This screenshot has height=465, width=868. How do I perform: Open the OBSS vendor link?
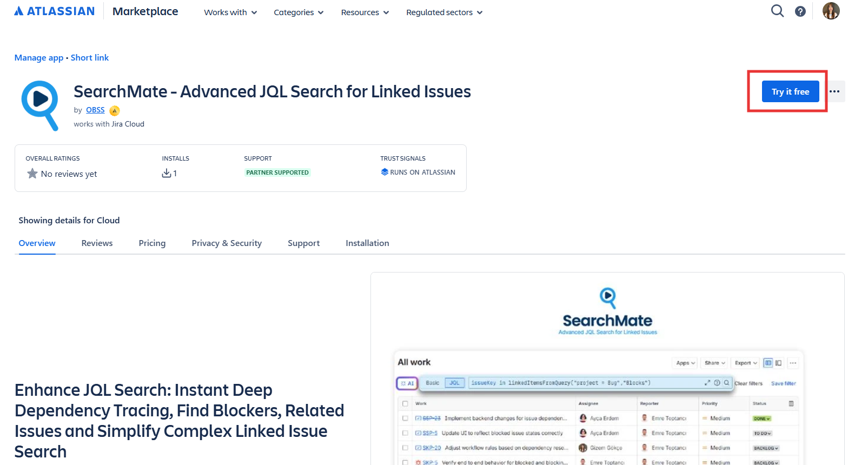pyautogui.click(x=95, y=110)
